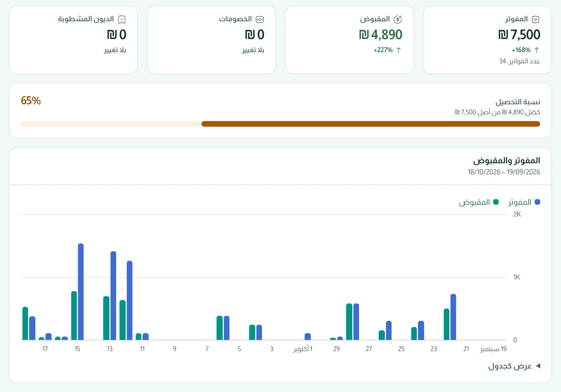Click the المقبوض legend label
This screenshot has width=561, height=392.
click(474, 202)
